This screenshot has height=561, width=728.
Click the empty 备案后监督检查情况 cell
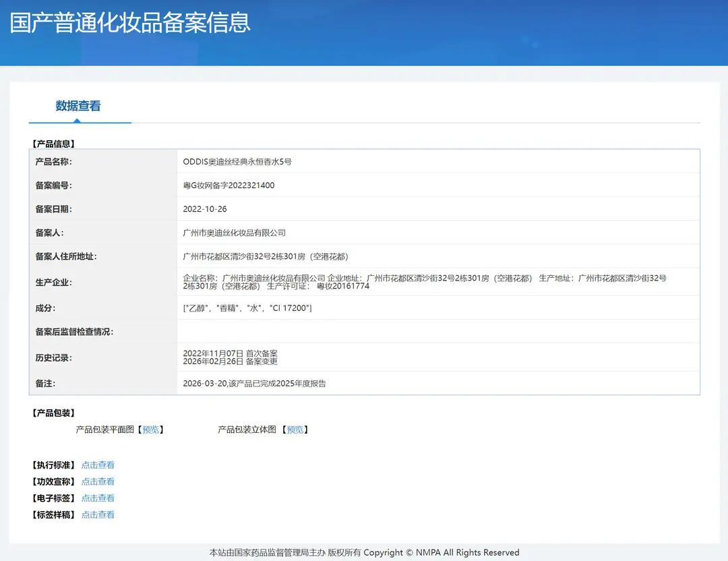pyautogui.click(x=438, y=332)
